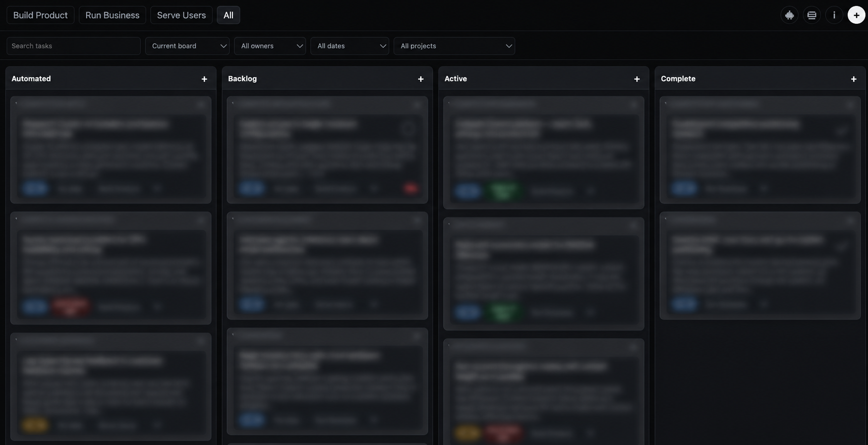868x445 pixels.
Task: Switch to the Serve Users tab
Action: pos(181,15)
